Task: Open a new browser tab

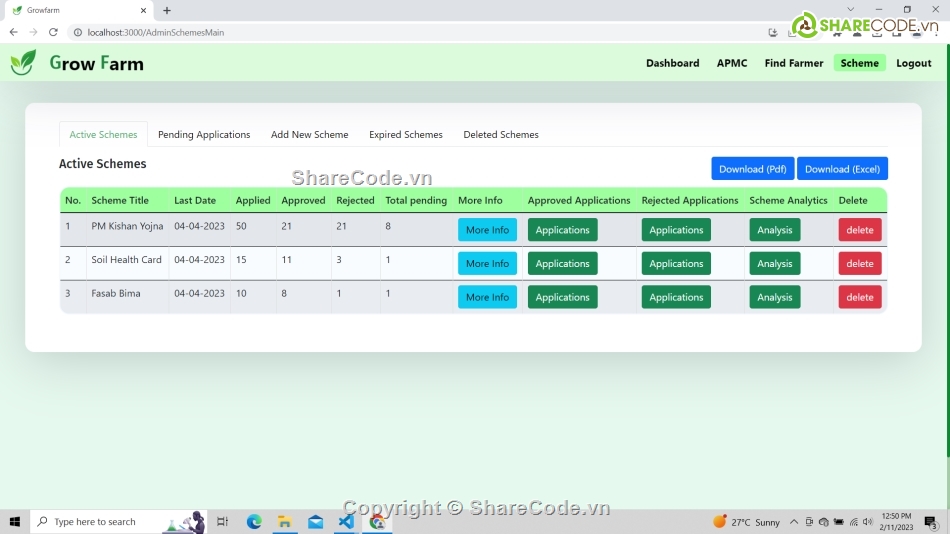Action: click(x=166, y=10)
